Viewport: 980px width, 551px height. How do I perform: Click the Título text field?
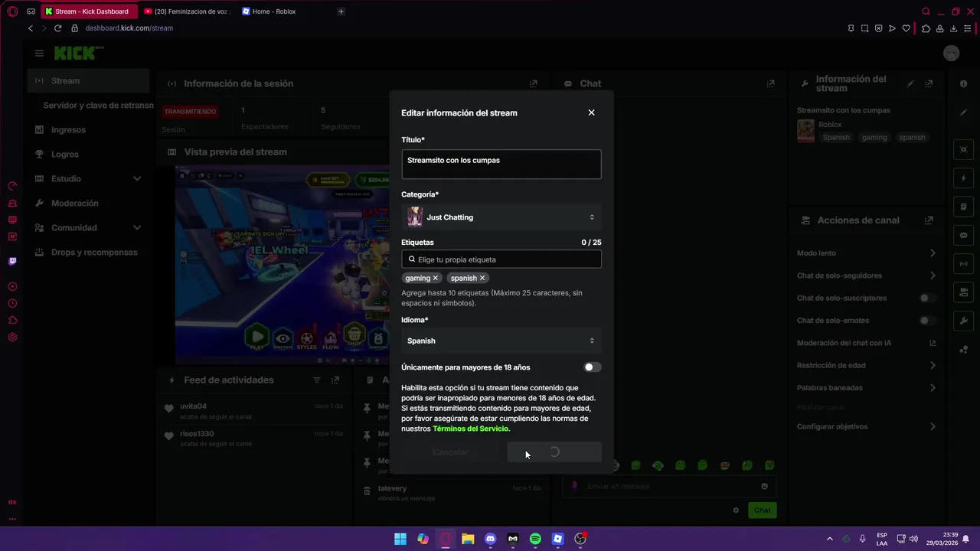pos(501,164)
